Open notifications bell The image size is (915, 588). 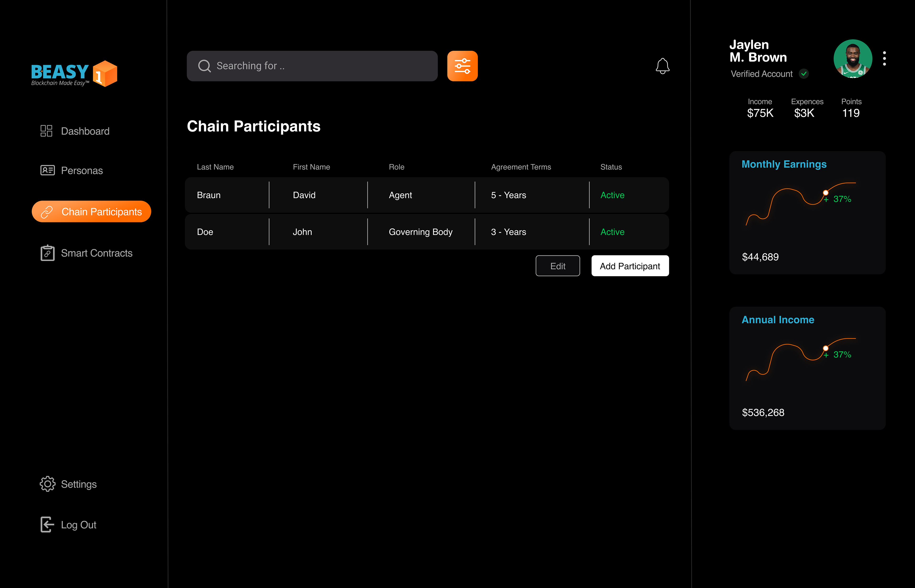[x=662, y=66]
